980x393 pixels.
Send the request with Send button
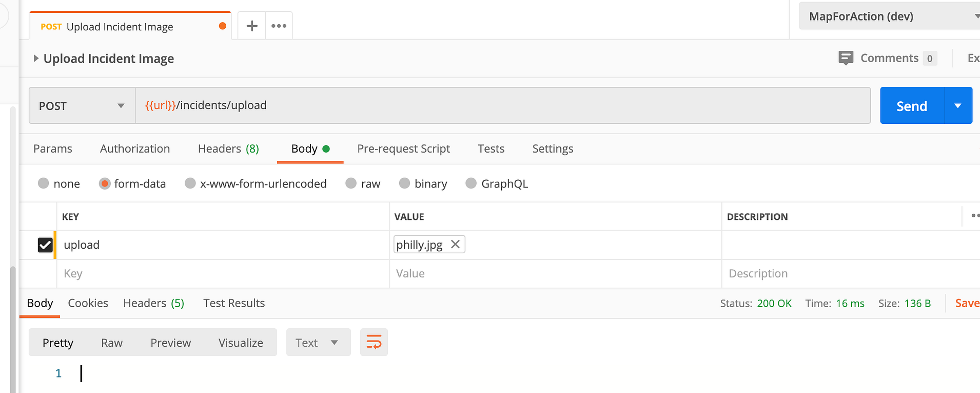point(912,106)
